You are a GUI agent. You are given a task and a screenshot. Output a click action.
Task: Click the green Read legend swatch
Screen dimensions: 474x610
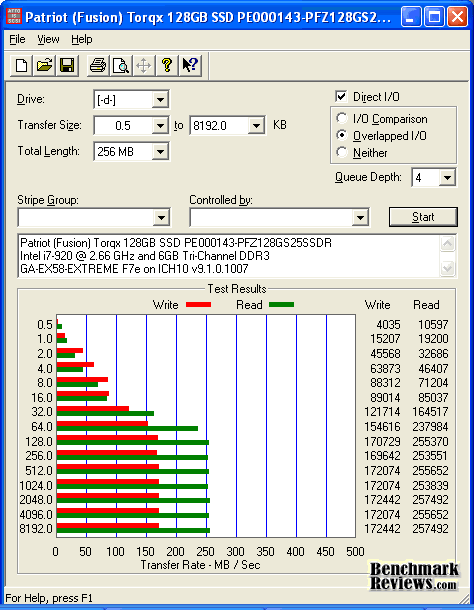pyautogui.click(x=281, y=305)
